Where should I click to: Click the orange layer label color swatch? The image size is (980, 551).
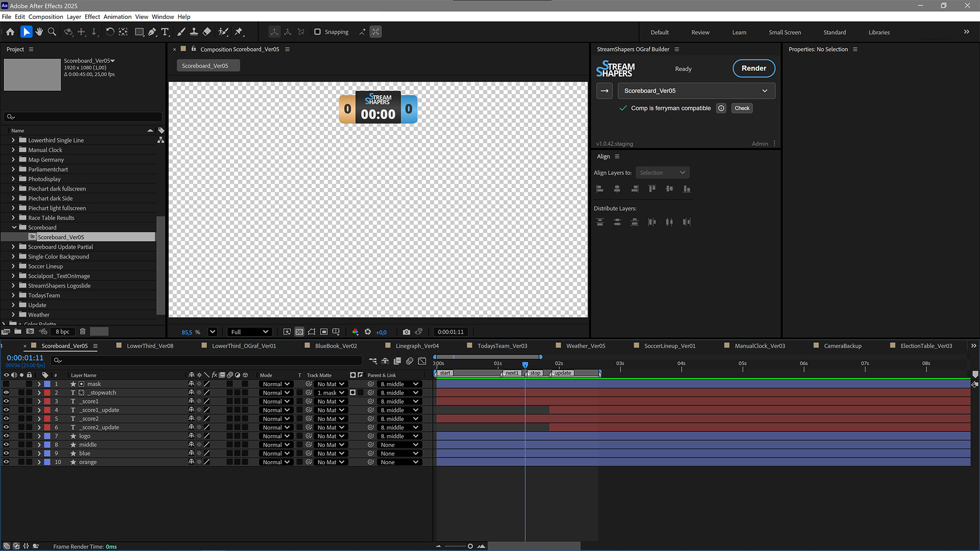(47, 462)
